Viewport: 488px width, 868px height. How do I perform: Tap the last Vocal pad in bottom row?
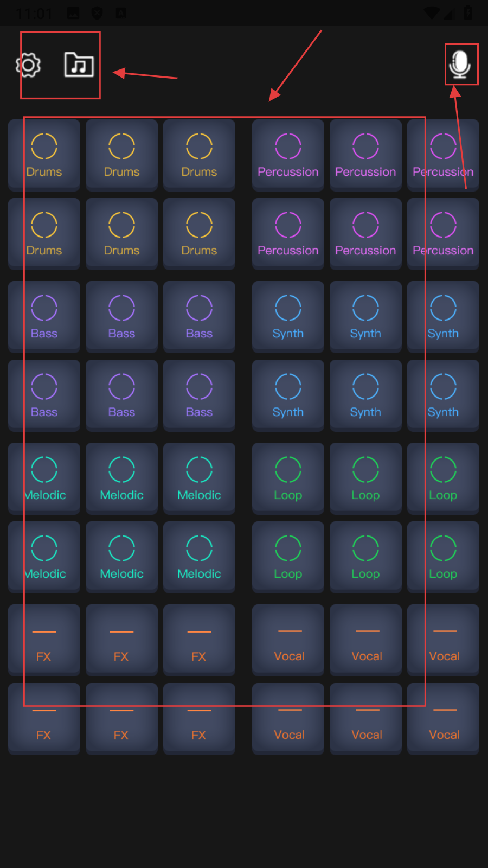(x=443, y=719)
